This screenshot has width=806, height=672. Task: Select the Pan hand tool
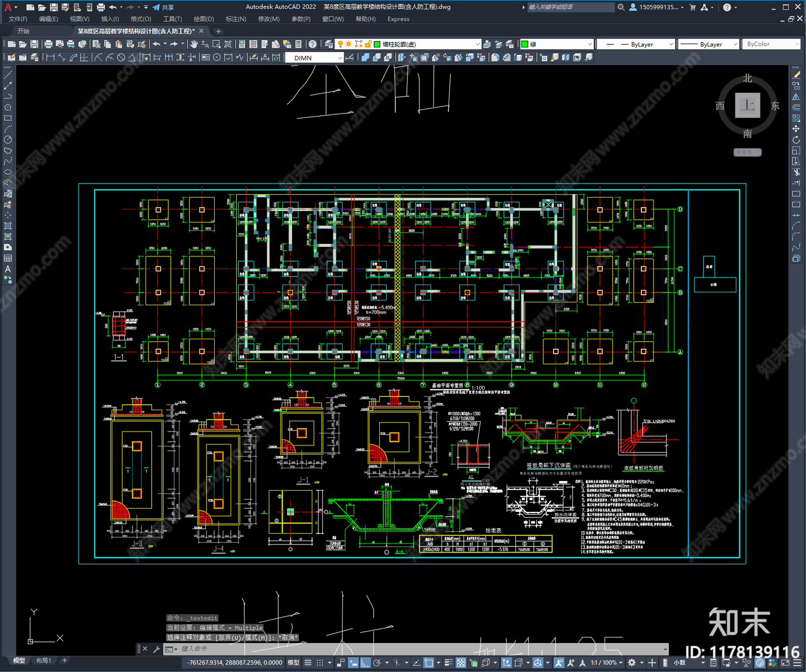pyautogui.click(x=194, y=44)
